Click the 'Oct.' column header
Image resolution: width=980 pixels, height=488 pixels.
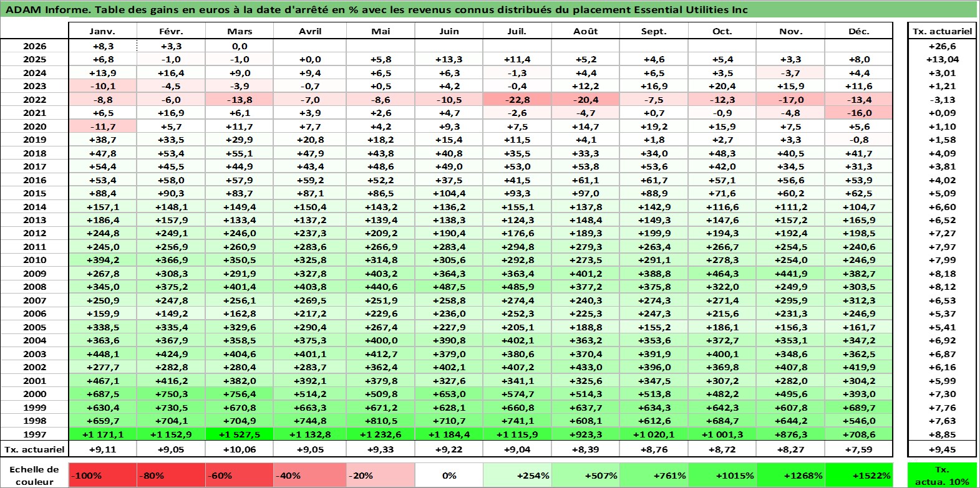pyautogui.click(x=722, y=31)
